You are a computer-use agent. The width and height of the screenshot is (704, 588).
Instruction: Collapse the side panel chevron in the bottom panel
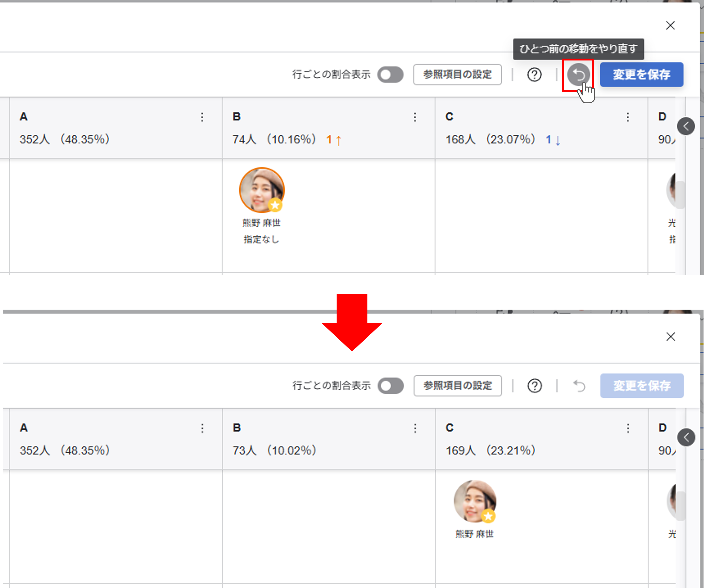click(x=686, y=437)
